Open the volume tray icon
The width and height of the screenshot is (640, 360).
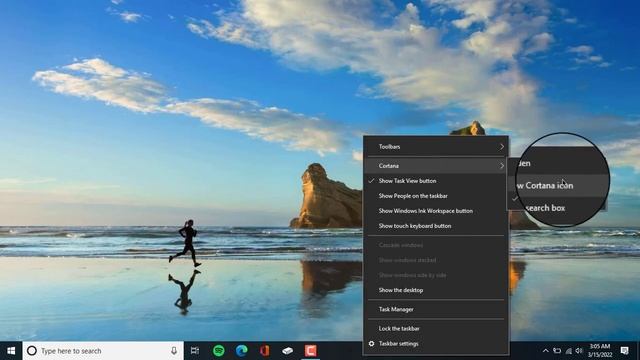(579, 351)
